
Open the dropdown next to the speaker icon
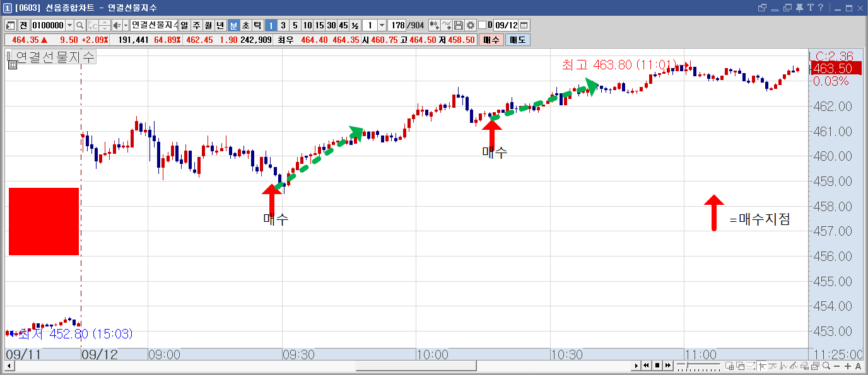(x=126, y=26)
